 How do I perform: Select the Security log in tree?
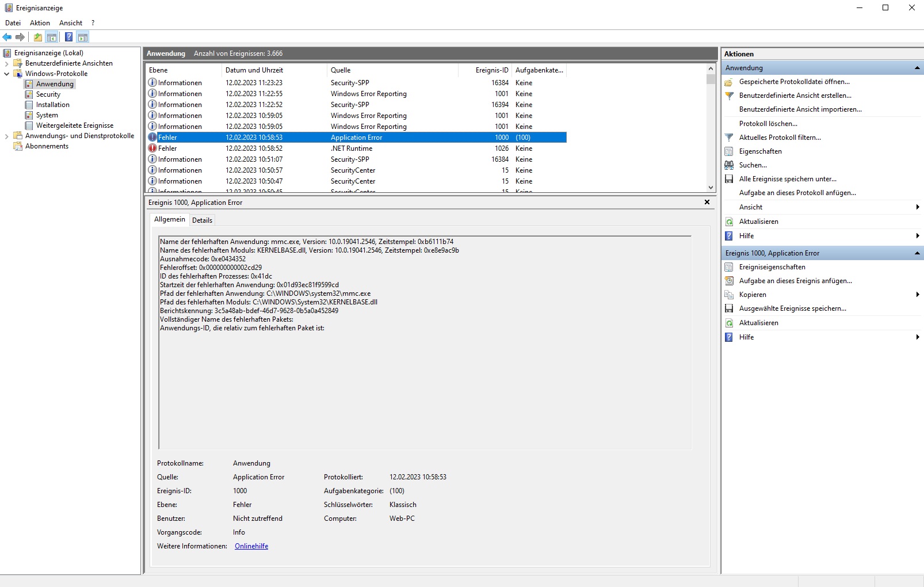pyautogui.click(x=48, y=94)
